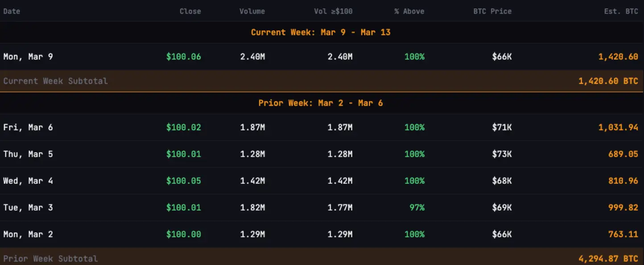Click the % Above column header
This screenshot has height=265, width=644.
409,11
